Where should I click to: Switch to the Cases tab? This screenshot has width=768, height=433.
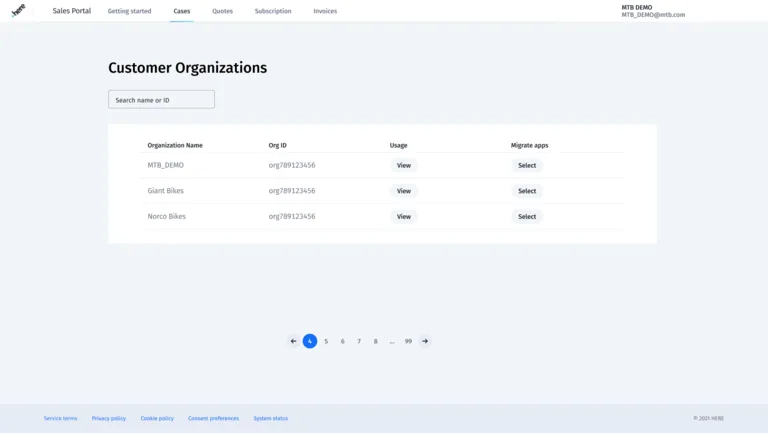click(x=182, y=11)
